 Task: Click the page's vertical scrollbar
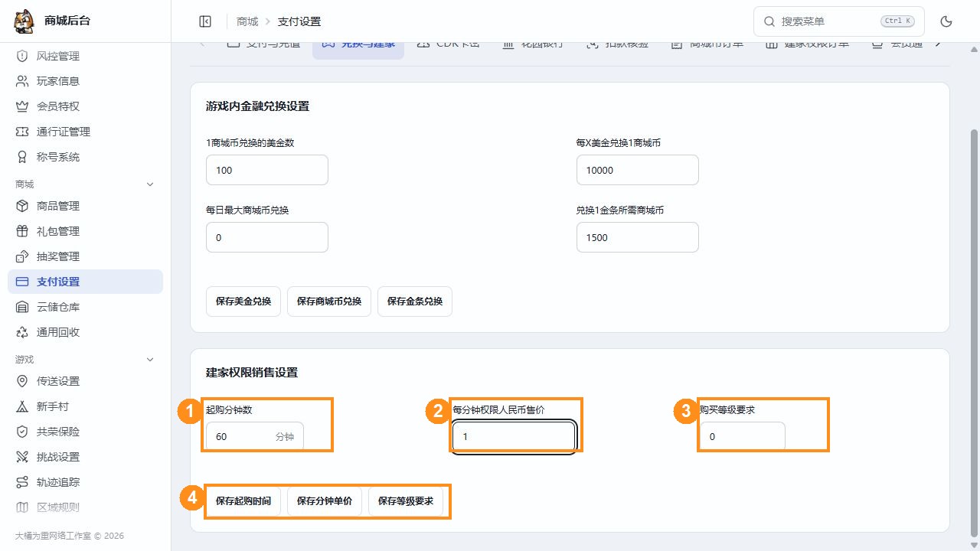pyautogui.click(x=974, y=333)
